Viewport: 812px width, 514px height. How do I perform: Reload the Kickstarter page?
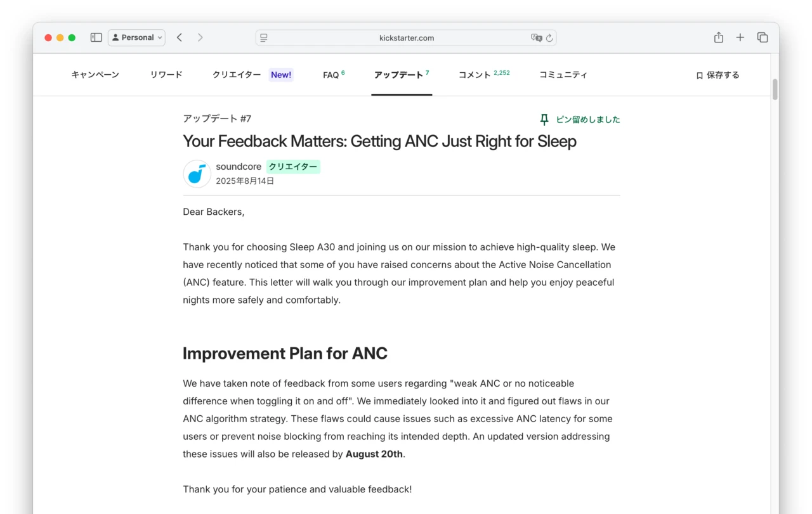(x=549, y=38)
